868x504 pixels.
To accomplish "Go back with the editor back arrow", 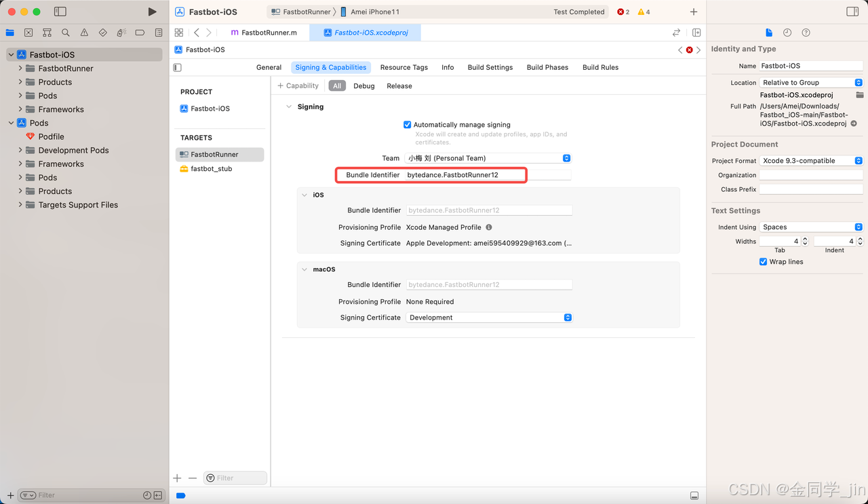I will pyautogui.click(x=197, y=33).
